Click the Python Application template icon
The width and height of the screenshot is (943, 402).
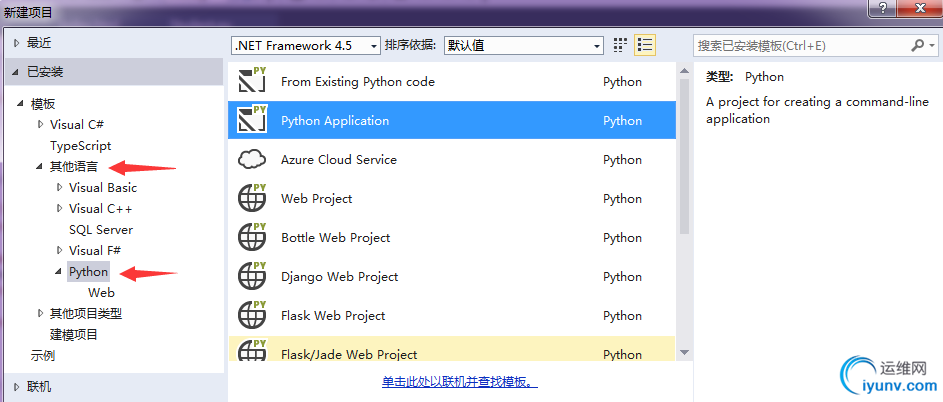(x=252, y=120)
